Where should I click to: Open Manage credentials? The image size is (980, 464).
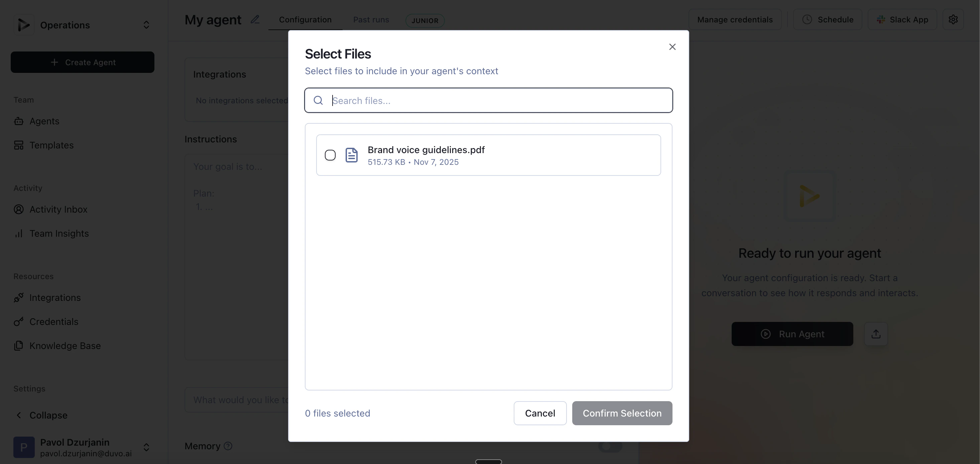(x=735, y=19)
